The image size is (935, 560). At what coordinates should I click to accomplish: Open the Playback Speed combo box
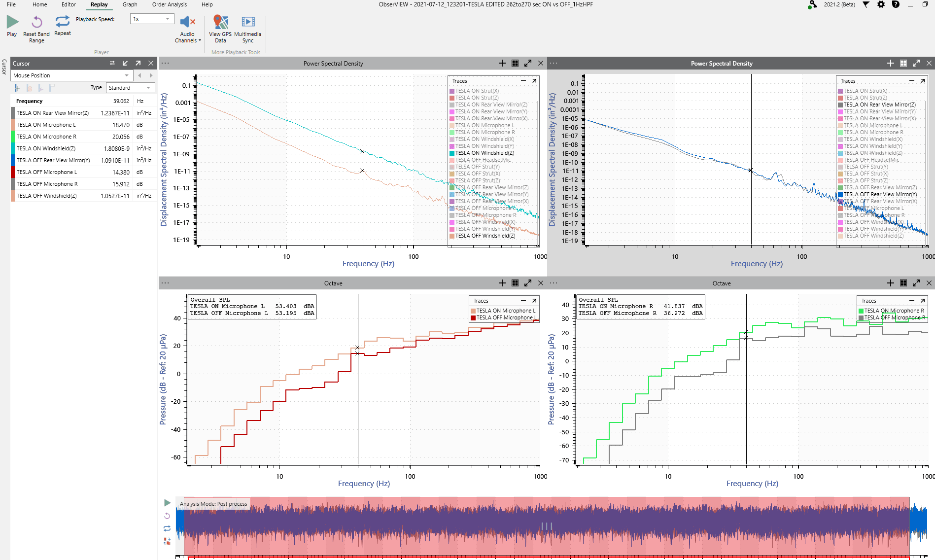pyautogui.click(x=152, y=19)
